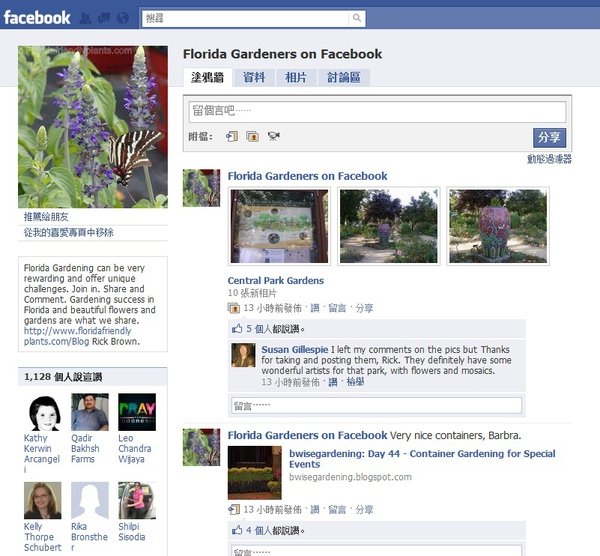This screenshot has height=556, width=600.
Task: Open the garden map sign photo thumbnail
Action: (x=279, y=226)
